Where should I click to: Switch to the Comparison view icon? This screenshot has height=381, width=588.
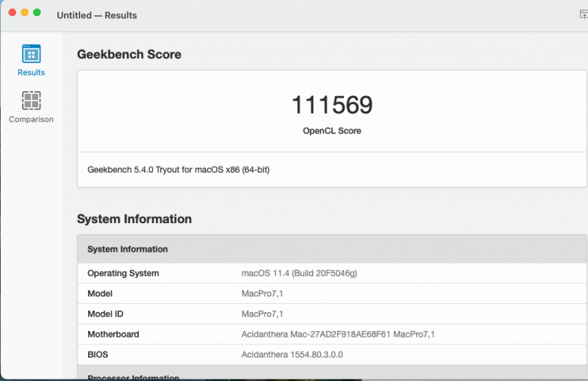coord(31,101)
